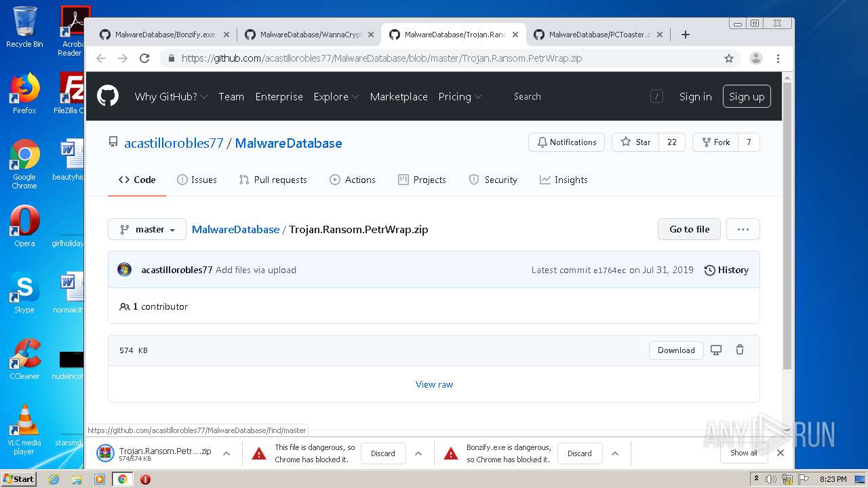Go forward using the browser forward arrow
The height and width of the screenshot is (488, 868).
(x=123, y=58)
